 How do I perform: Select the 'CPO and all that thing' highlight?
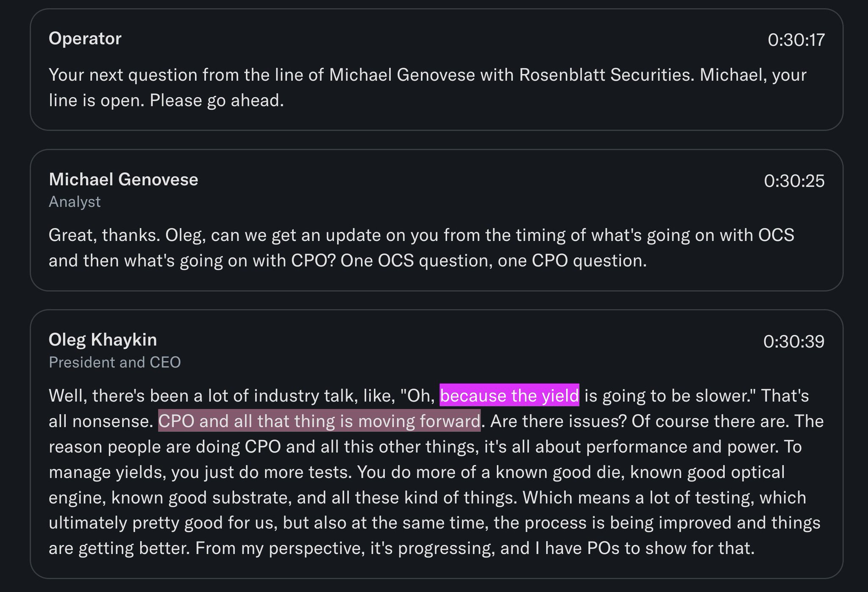coord(319,421)
